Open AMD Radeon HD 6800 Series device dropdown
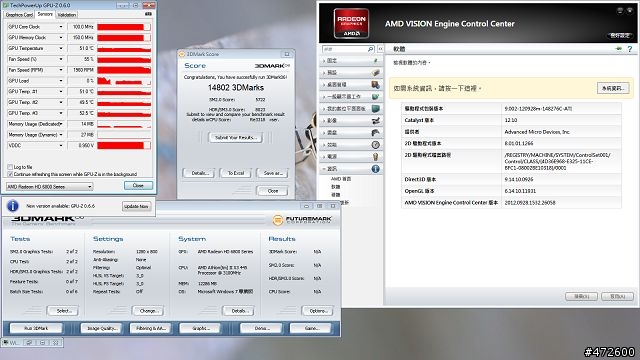 pos(50,187)
